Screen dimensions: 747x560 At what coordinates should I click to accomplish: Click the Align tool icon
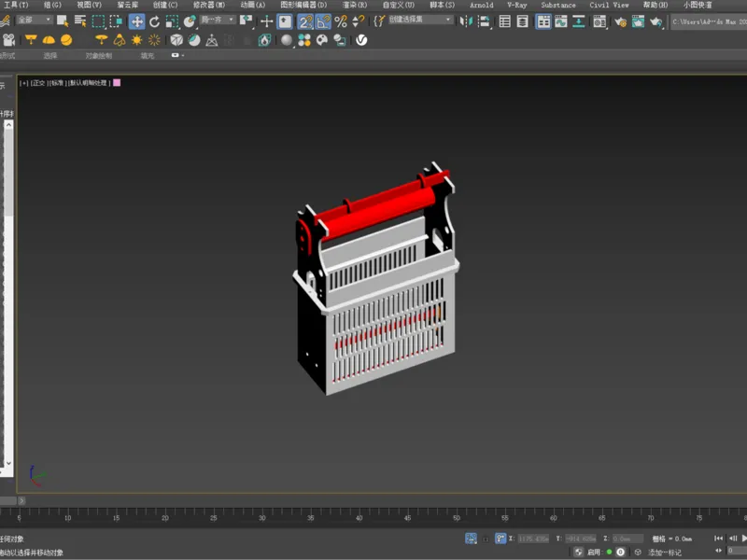[484, 21]
